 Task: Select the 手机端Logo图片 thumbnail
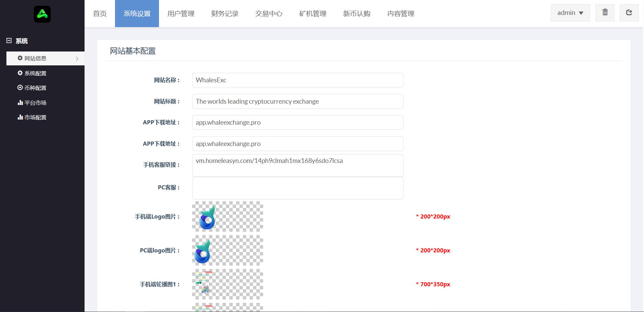tap(227, 216)
